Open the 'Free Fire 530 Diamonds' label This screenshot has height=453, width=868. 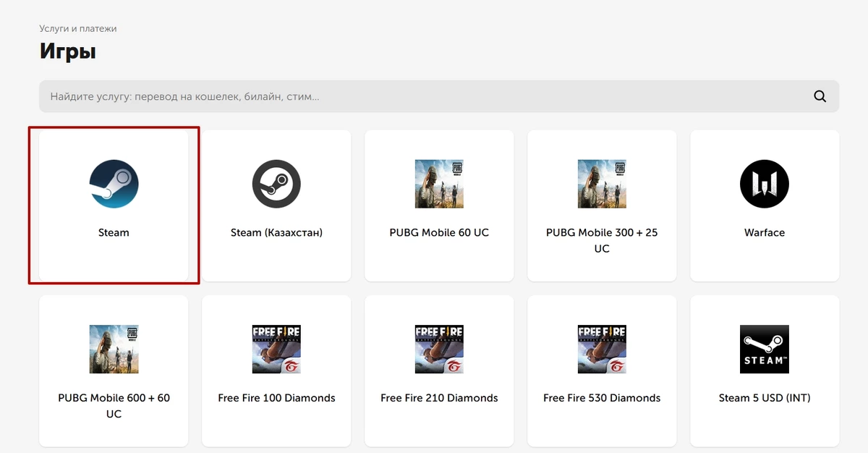click(602, 398)
